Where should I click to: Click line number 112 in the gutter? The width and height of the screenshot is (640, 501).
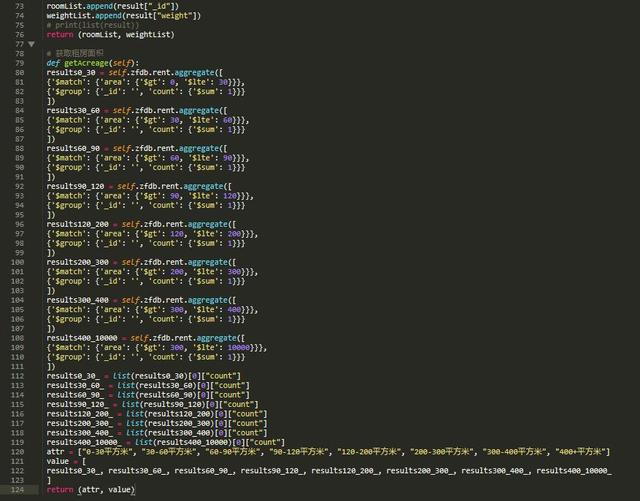[17, 376]
